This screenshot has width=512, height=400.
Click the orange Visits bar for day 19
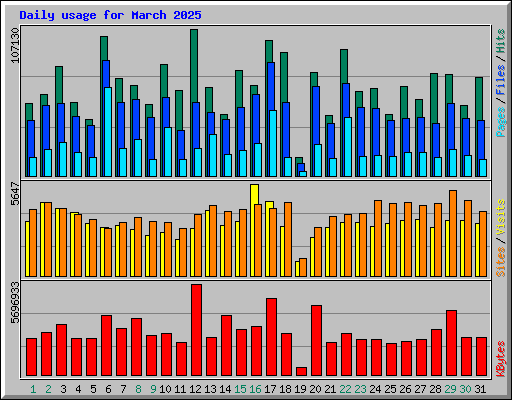tap(303, 267)
